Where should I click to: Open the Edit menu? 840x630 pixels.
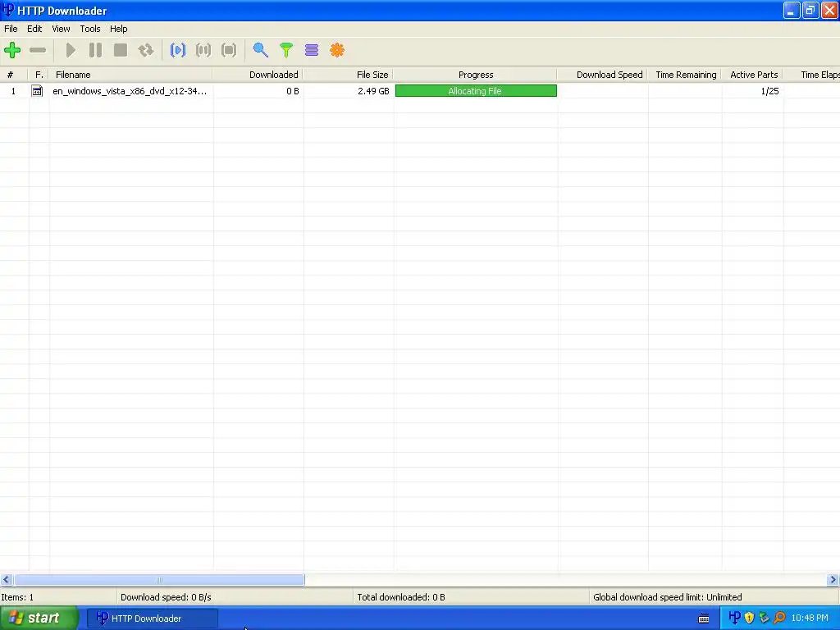pyautogui.click(x=34, y=29)
